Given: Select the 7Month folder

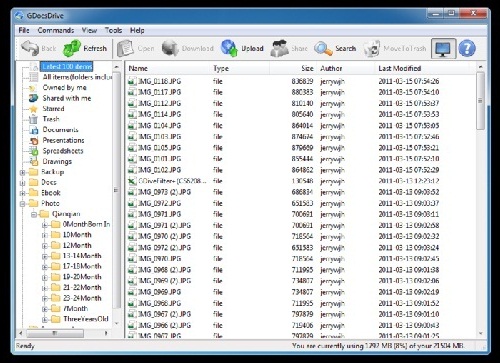Looking at the screenshot, I should (x=76, y=309).
